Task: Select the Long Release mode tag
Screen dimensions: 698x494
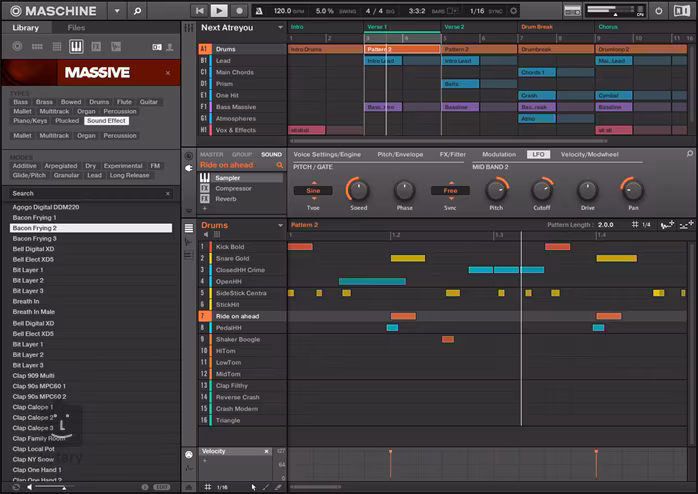Action: pos(130,175)
